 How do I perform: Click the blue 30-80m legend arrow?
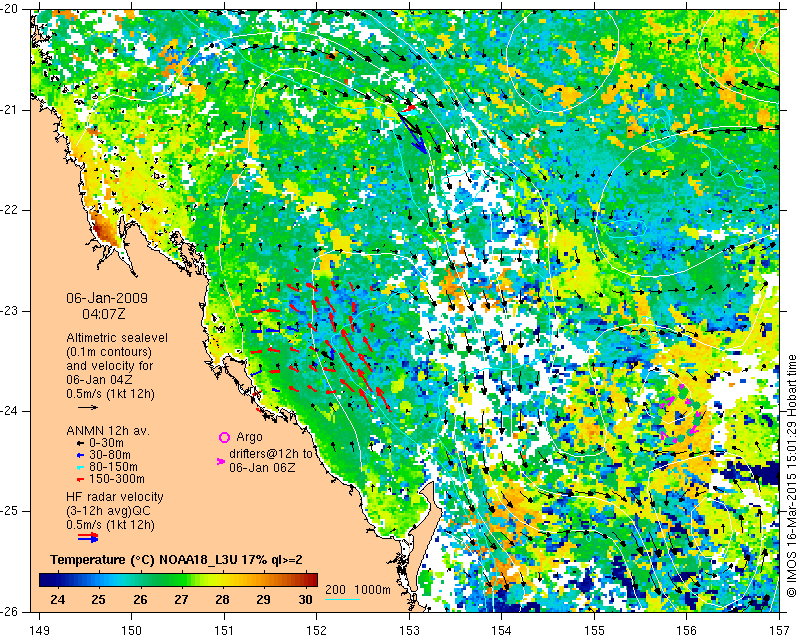pos(80,455)
